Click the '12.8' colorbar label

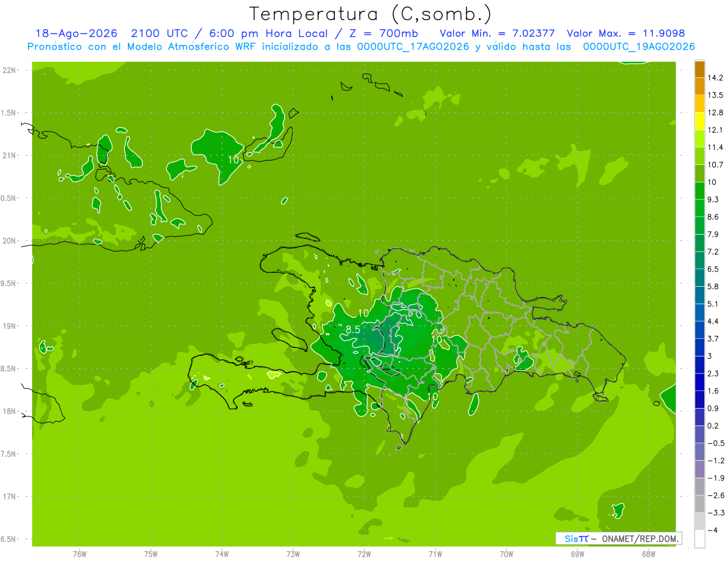pos(715,113)
